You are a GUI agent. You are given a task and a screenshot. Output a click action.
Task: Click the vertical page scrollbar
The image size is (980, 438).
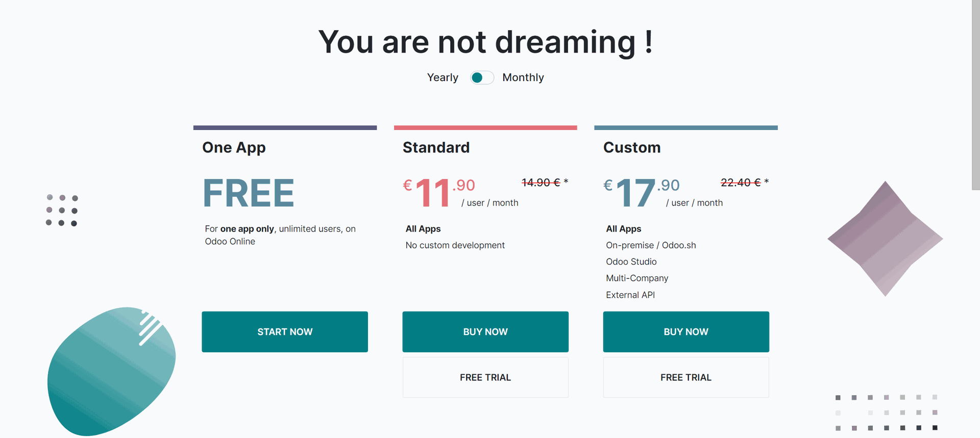975,95
